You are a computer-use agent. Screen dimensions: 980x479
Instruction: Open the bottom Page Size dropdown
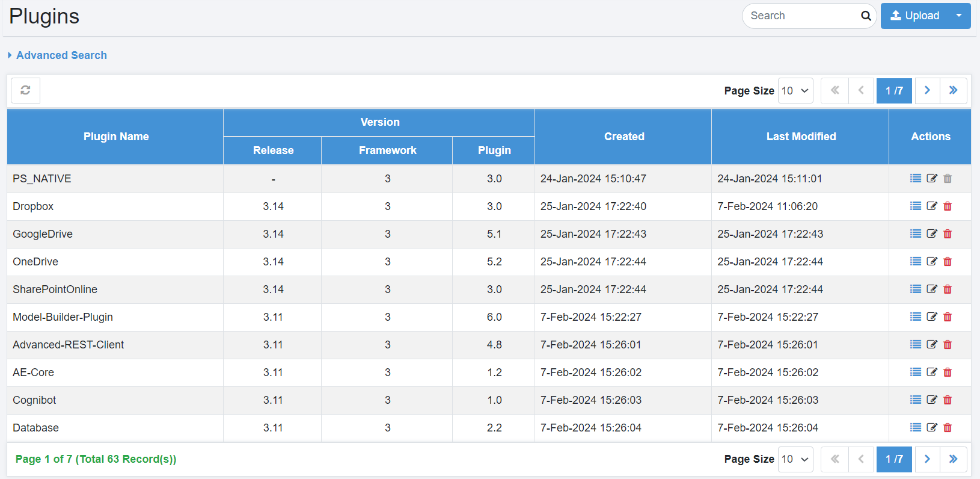click(x=795, y=459)
